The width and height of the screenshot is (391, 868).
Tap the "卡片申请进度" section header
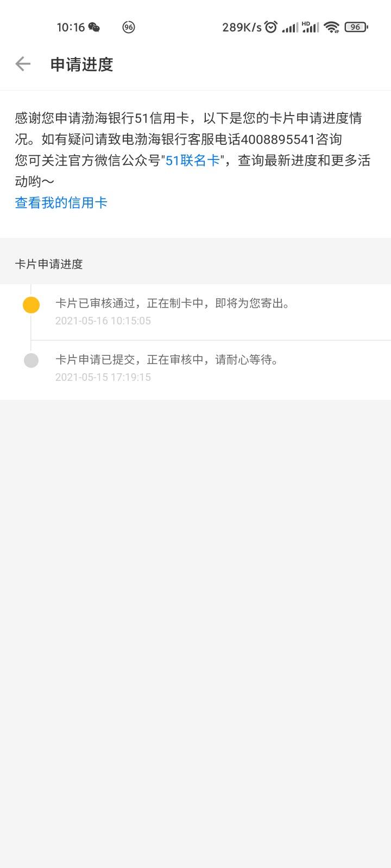click(x=49, y=264)
